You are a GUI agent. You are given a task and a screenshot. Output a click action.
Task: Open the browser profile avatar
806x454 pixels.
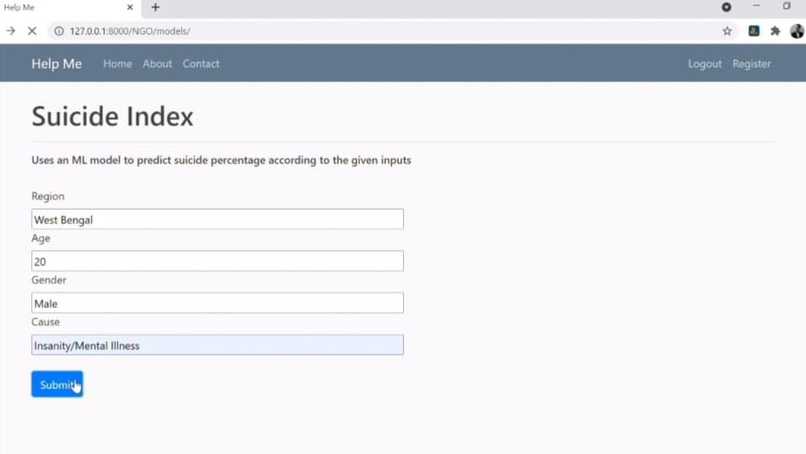point(797,31)
